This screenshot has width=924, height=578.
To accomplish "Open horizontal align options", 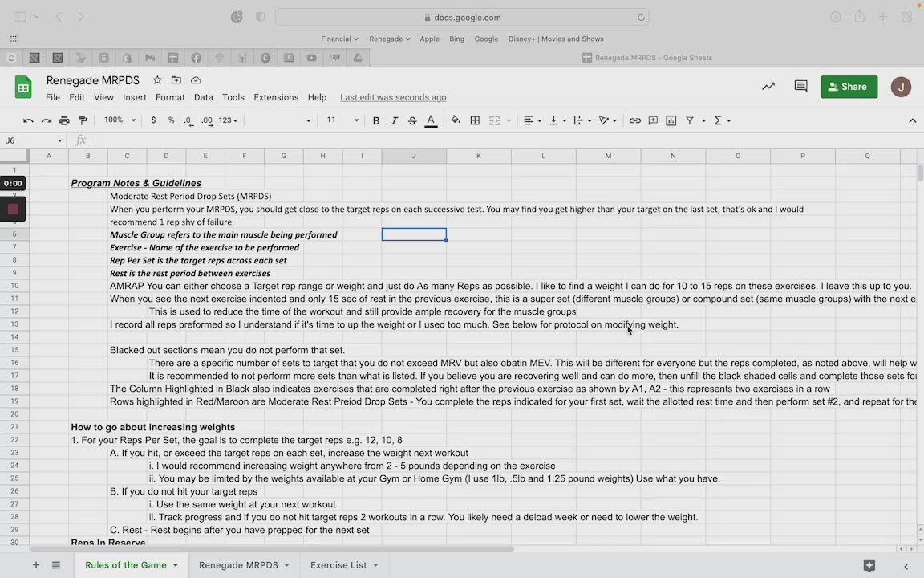I will (532, 120).
